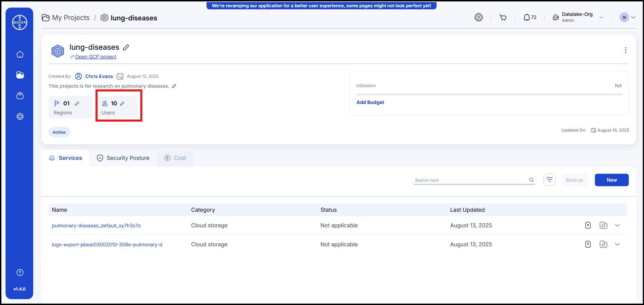
Task: Open project kebab menu
Action: (x=625, y=50)
